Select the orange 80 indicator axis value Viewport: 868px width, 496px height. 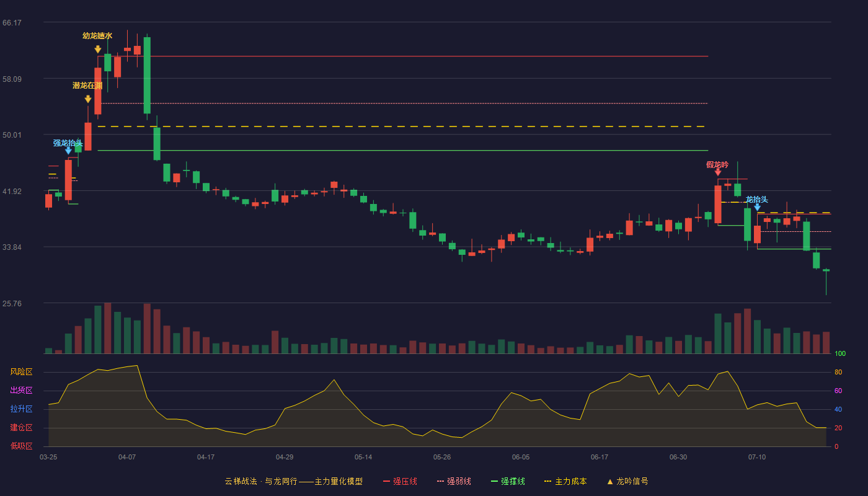[x=838, y=373]
